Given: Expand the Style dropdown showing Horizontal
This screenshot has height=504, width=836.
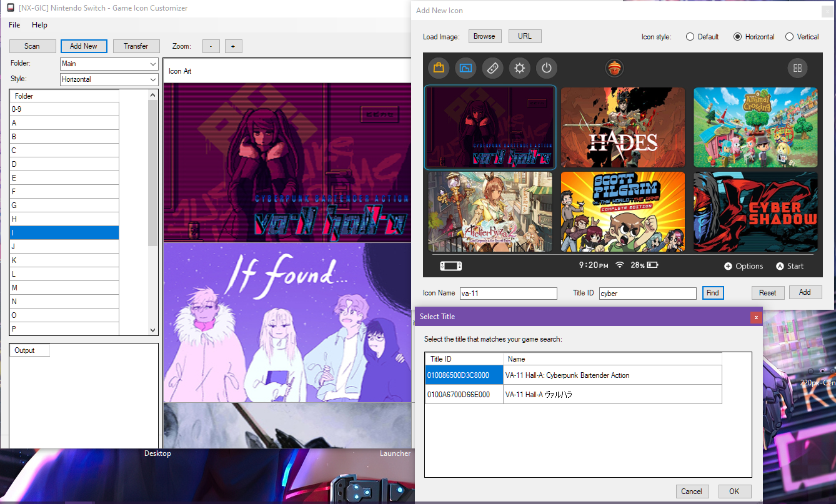Looking at the screenshot, I should pos(109,79).
